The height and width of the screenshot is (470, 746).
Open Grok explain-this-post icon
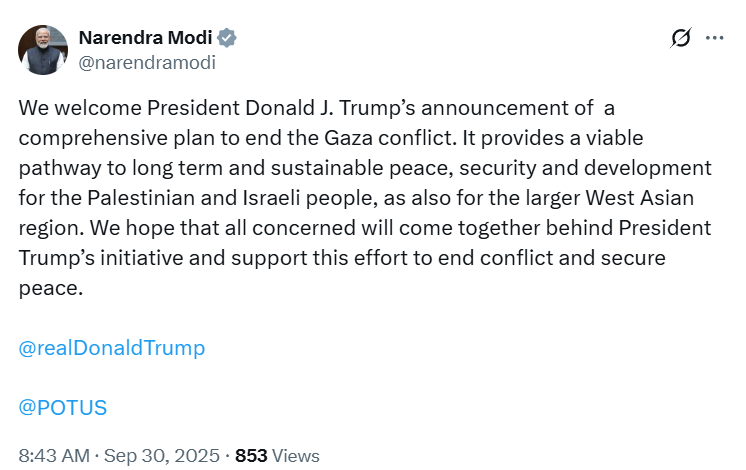click(x=681, y=38)
